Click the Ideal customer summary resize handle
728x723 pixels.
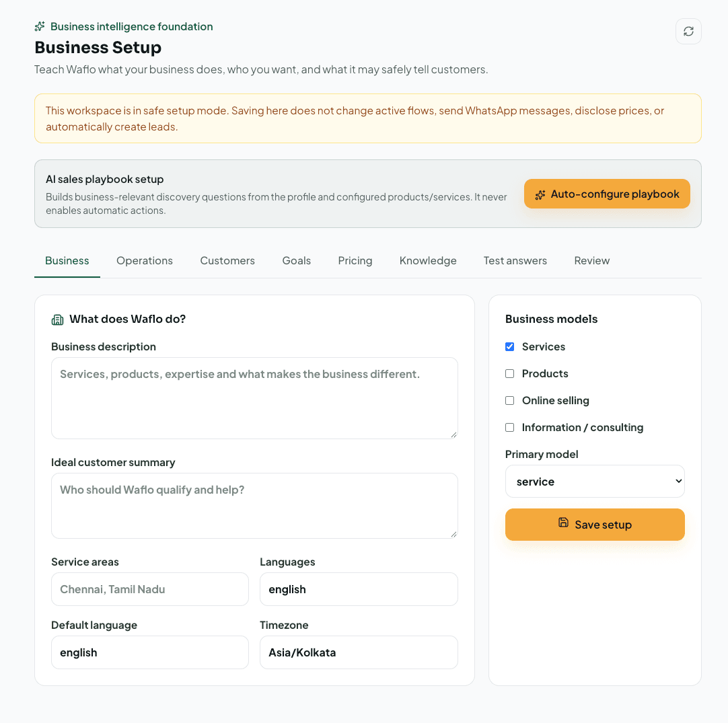453,534
